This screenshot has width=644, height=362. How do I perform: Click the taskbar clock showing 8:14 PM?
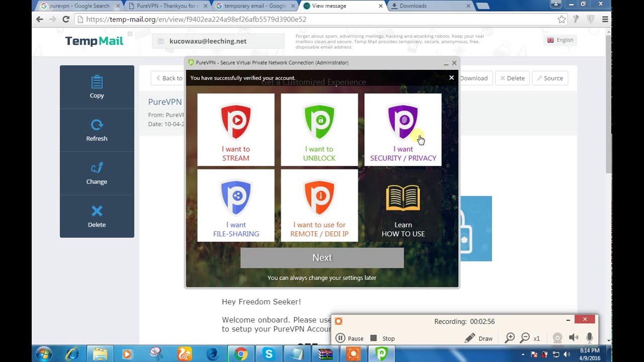pyautogui.click(x=589, y=354)
